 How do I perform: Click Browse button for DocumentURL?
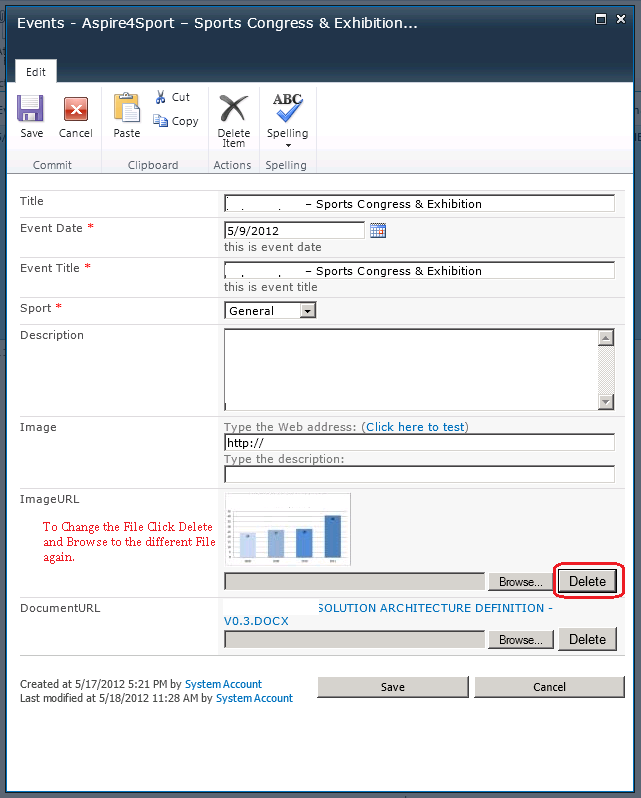point(520,640)
